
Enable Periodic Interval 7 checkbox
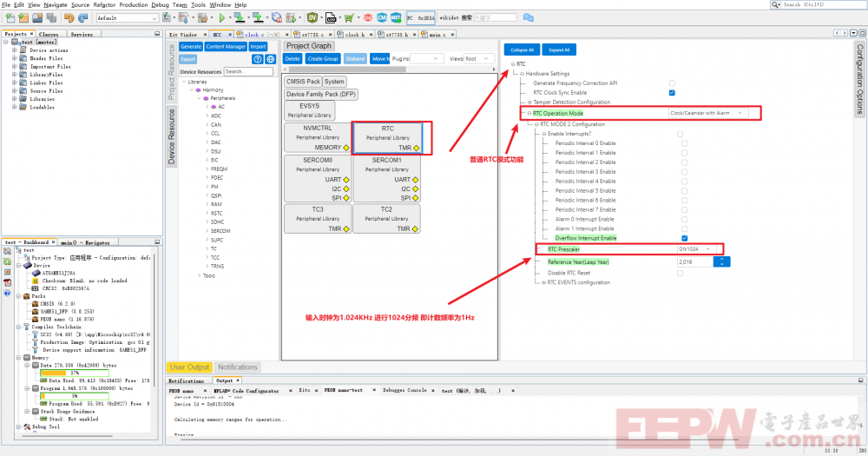tap(685, 209)
